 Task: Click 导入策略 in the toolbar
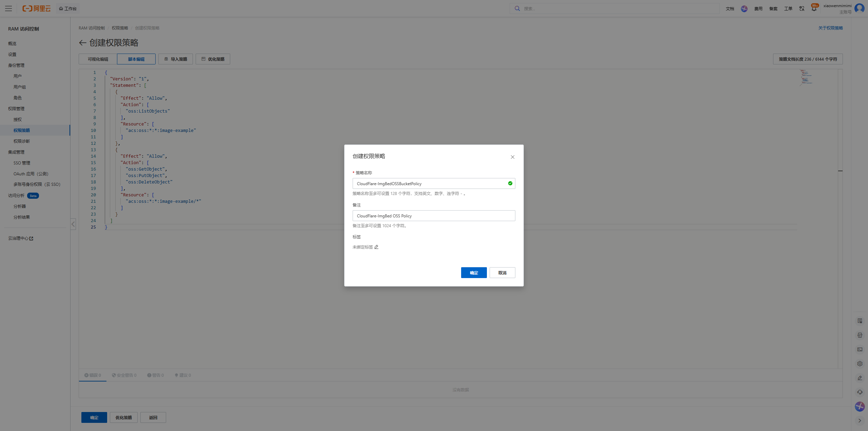(x=176, y=59)
